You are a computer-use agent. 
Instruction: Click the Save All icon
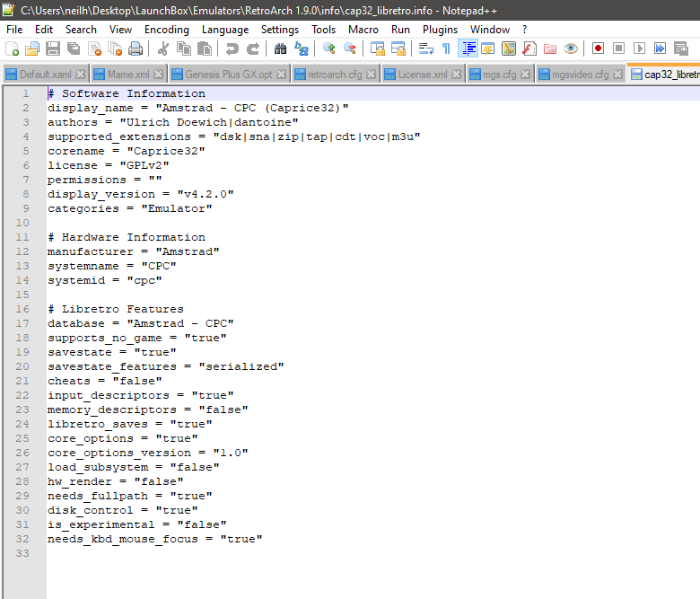click(74, 48)
